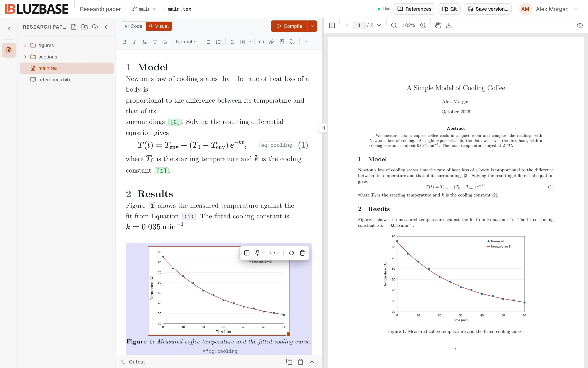Create a new folder in project
Viewport: 588px width, 368px height.
click(x=85, y=27)
